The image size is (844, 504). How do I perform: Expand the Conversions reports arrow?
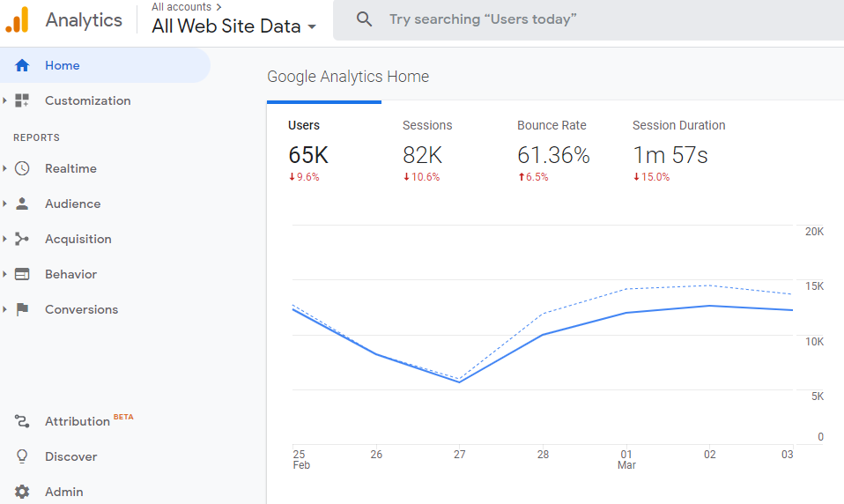coord(5,309)
